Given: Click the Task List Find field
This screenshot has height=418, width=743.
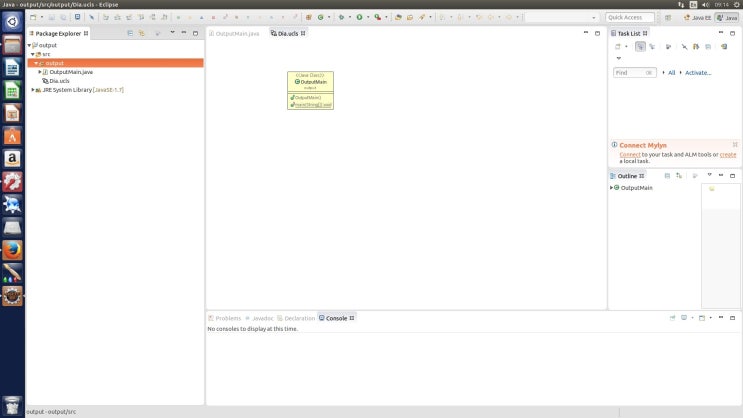Looking at the screenshot, I should (634, 73).
